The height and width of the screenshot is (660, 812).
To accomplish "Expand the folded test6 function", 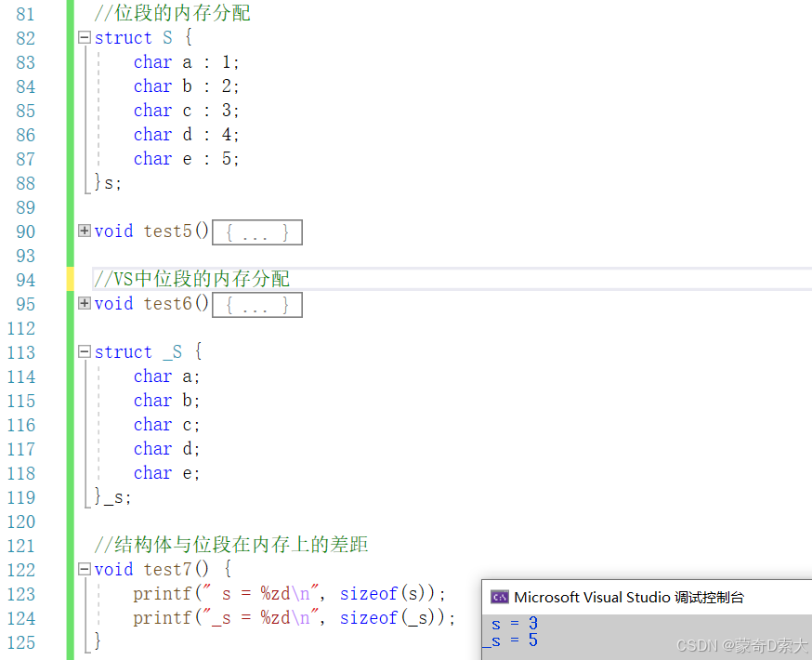I will (84, 303).
